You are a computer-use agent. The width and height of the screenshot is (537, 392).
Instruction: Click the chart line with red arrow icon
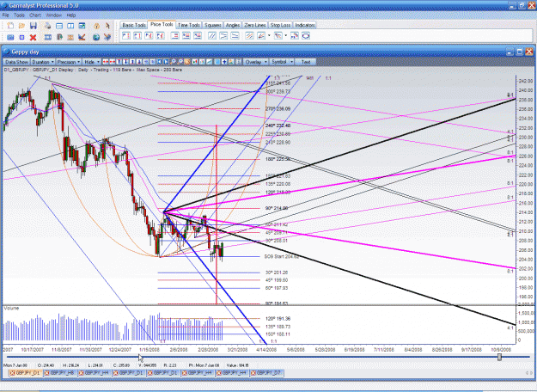pos(82,37)
